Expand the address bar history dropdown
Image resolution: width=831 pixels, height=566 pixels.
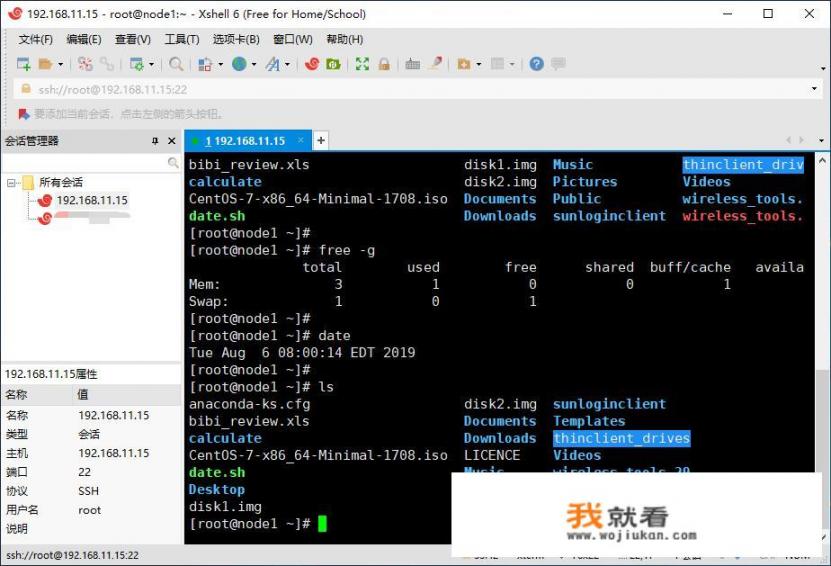click(x=815, y=89)
